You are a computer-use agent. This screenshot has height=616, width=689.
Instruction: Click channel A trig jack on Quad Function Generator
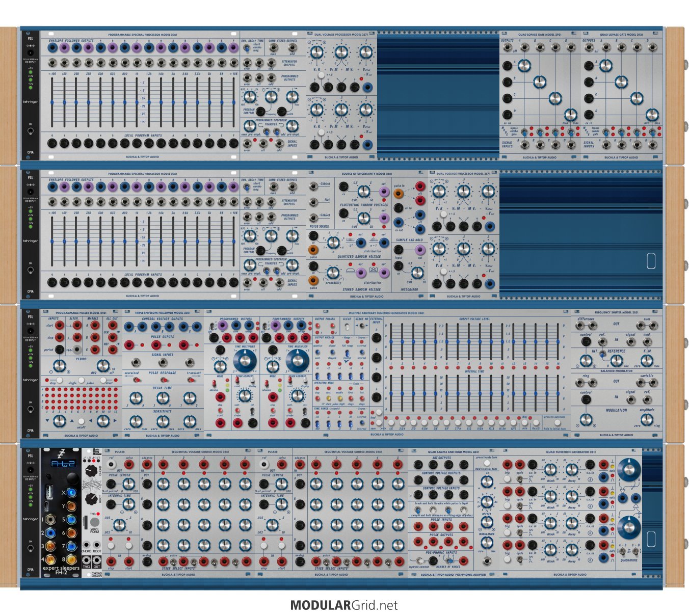(x=508, y=464)
